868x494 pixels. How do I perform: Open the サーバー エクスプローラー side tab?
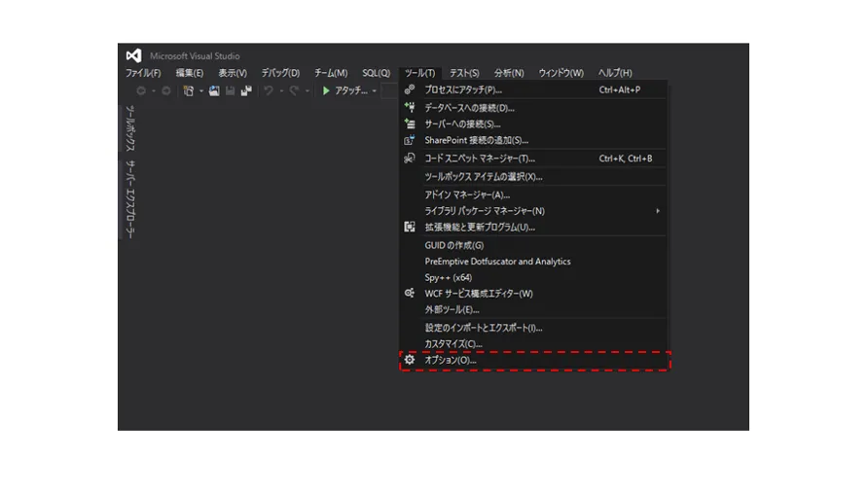129,198
